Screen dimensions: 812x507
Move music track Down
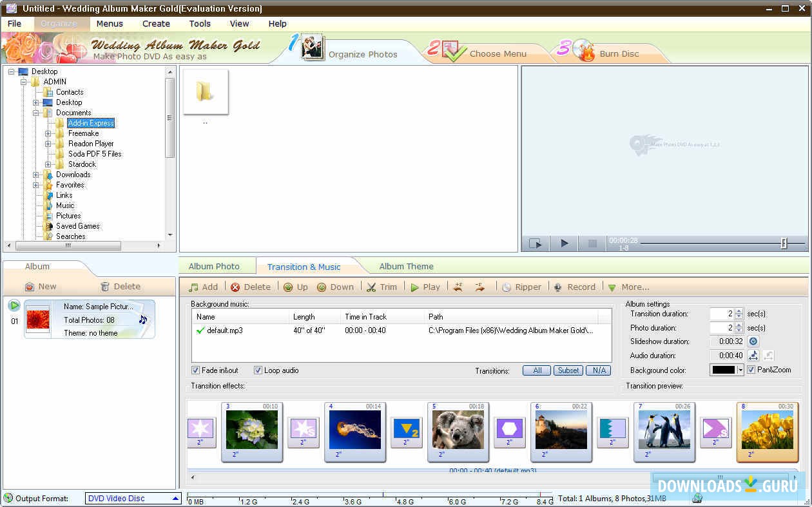[x=336, y=287]
